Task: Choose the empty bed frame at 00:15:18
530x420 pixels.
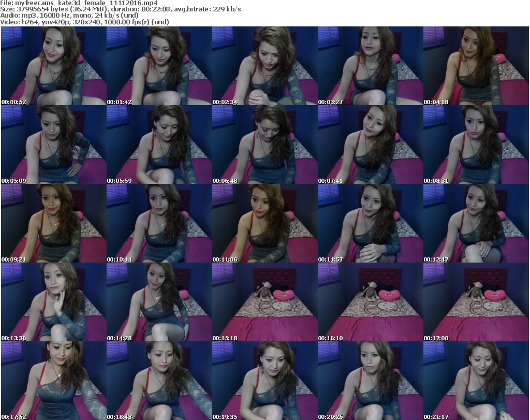Action: (x=264, y=302)
